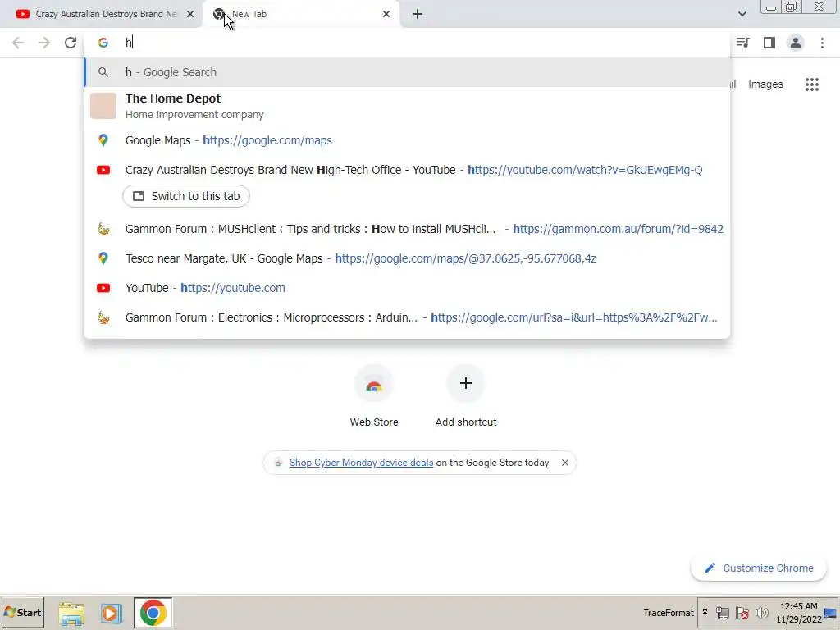
Task: Open Shop Cyber Monday device deals link
Action: coord(361,463)
